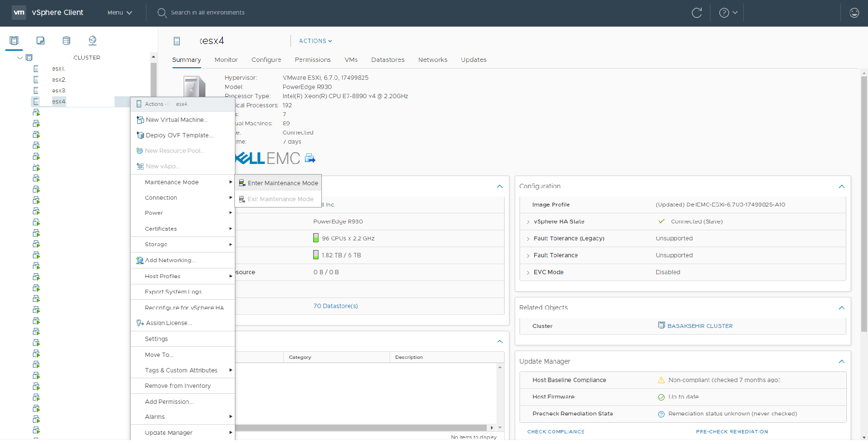The width and height of the screenshot is (868, 444).
Task: Expand the Fault Tolerance (Legacy) row
Action: (528, 239)
